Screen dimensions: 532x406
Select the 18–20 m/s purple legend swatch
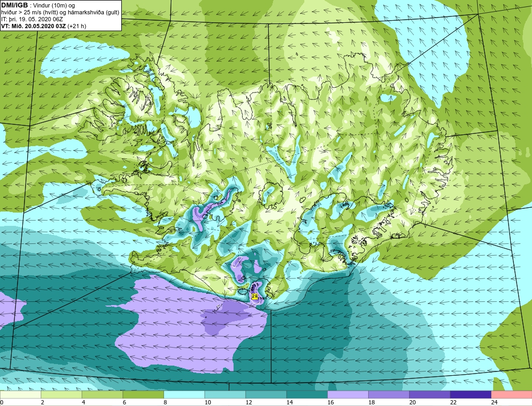tap(389, 394)
